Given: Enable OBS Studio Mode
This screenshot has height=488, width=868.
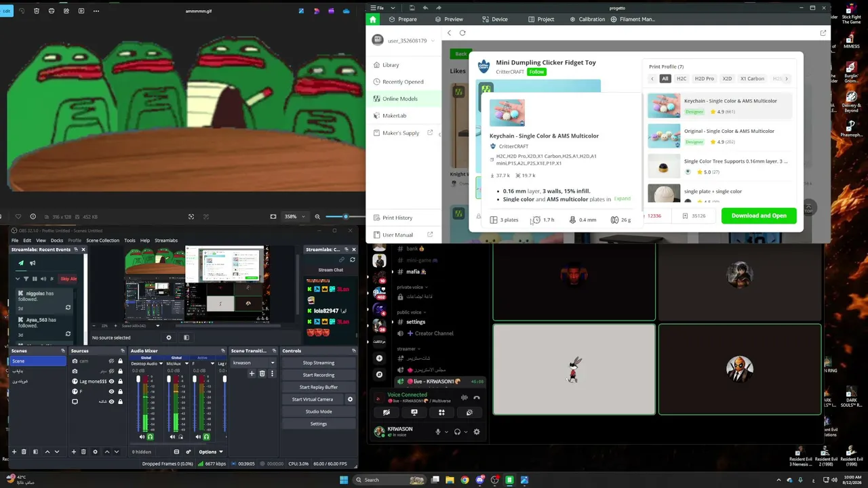Looking at the screenshot, I should click(319, 411).
